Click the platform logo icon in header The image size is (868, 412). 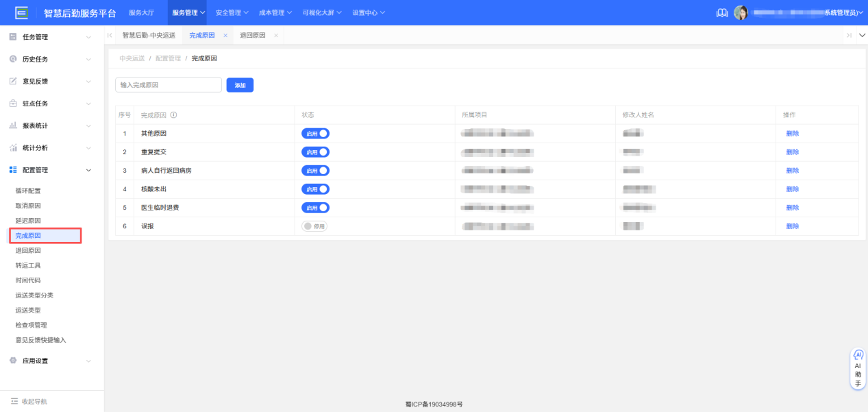[x=22, y=12]
